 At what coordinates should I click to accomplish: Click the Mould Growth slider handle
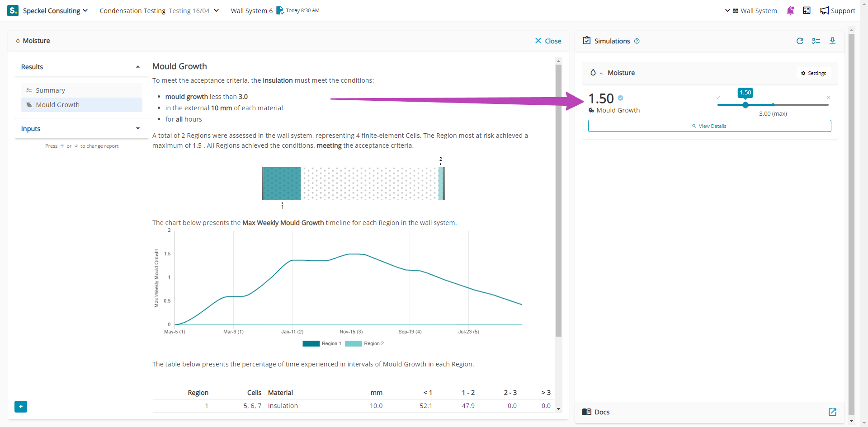pyautogui.click(x=745, y=105)
